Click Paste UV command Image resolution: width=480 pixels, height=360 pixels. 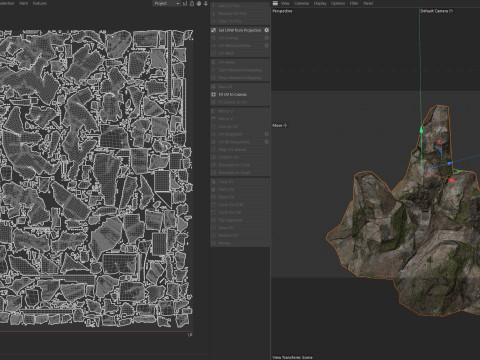(240, 189)
